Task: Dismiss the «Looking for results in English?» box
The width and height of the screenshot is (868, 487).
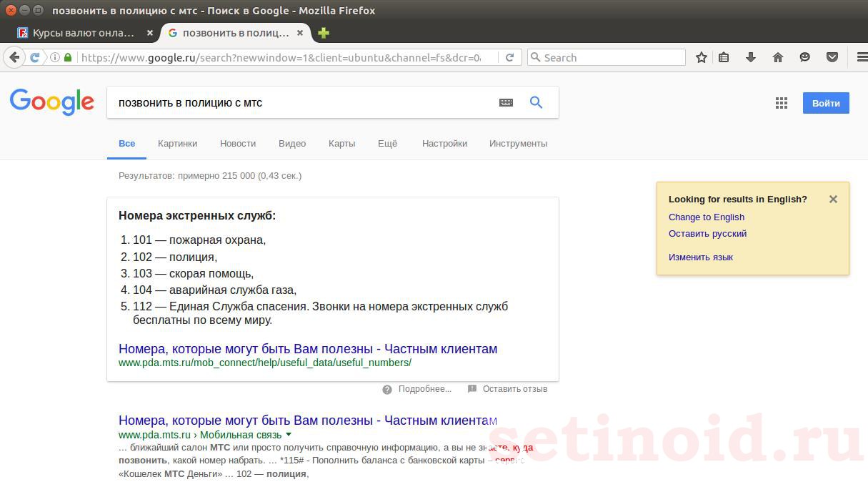Action: [x=833, y=200]
